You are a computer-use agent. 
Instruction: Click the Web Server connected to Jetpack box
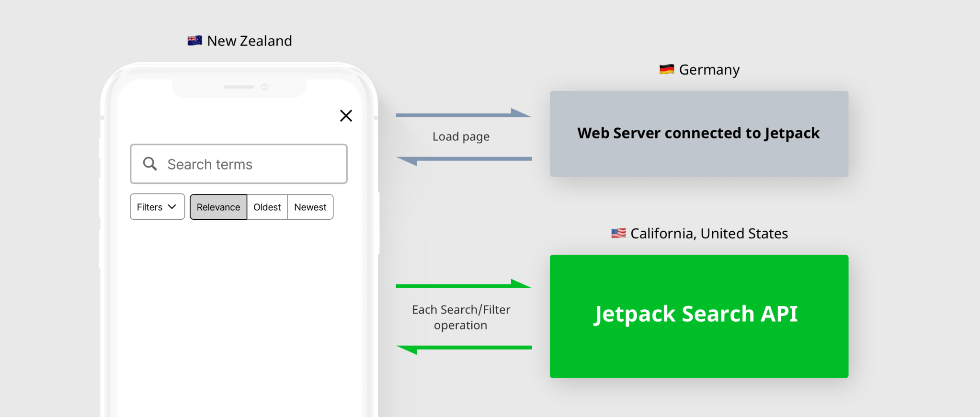(x=699, y=134)
